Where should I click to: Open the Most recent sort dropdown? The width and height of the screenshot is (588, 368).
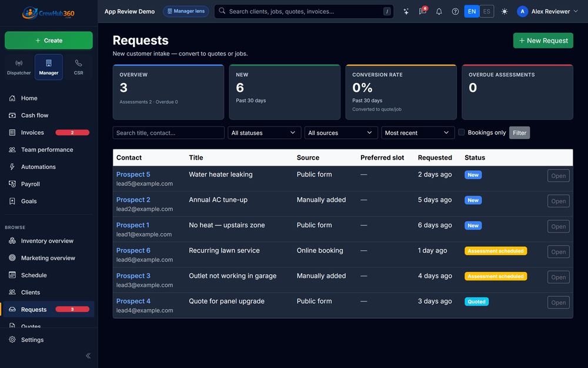pos(417,133)
